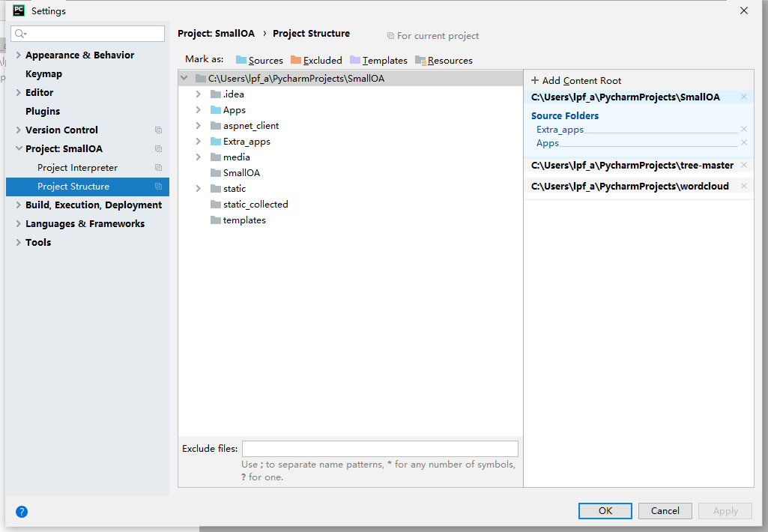Expand the Extra_apps folder node

click(x=199, y=141)
